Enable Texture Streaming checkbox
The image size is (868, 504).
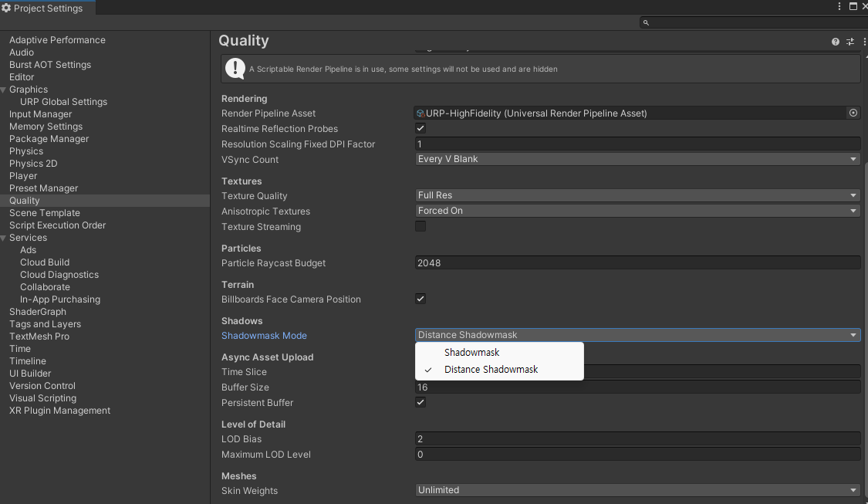tap(420, 226)
